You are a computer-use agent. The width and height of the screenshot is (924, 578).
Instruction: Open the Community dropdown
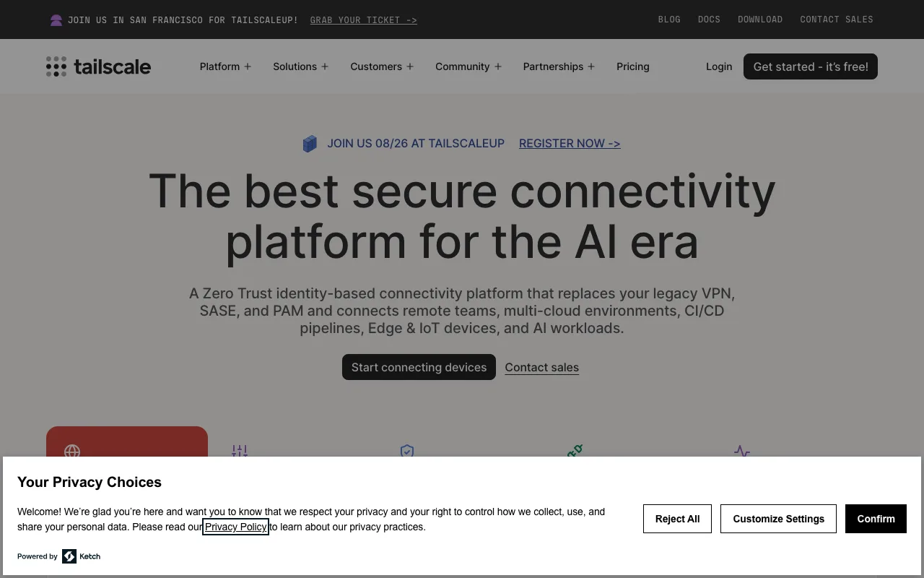tap(468, 66)
